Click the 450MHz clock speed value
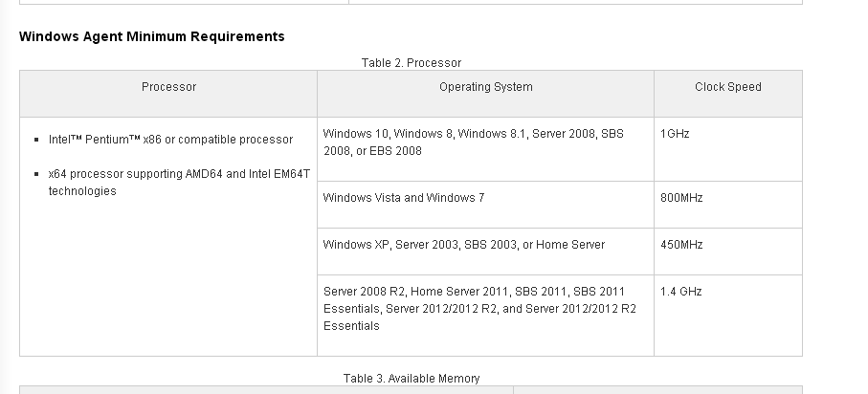 [681, 245]
